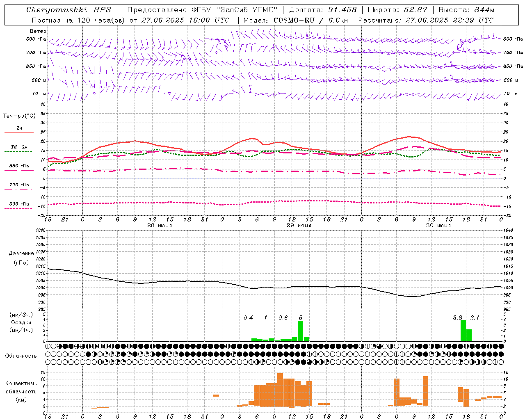Viewport: 525px width, 420px height.
Task: Click the 28 июня date label
Action: click(x=159, y=226)
